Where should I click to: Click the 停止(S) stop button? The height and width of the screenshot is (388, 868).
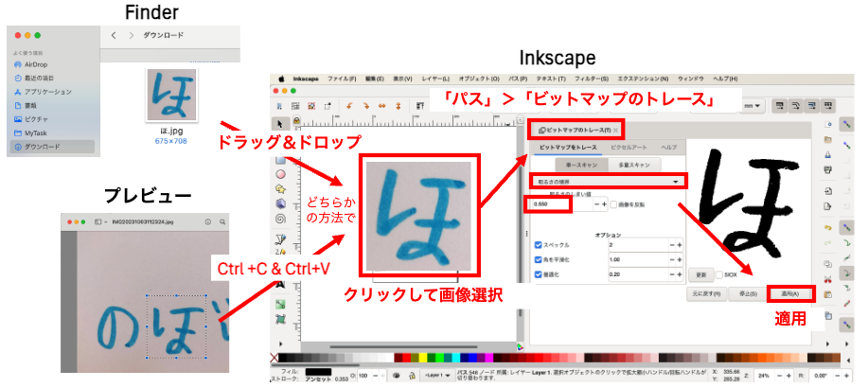[748, 294]
